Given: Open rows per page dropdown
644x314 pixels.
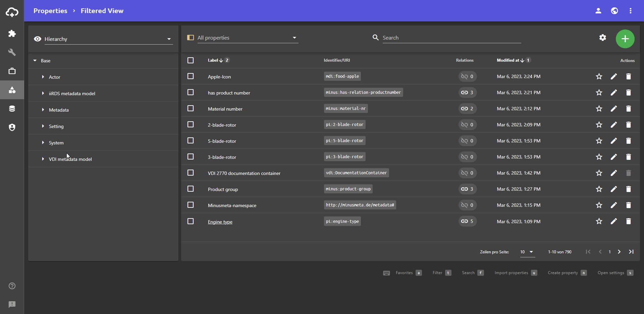Looking at the screenshot, I should click(527, 252).
